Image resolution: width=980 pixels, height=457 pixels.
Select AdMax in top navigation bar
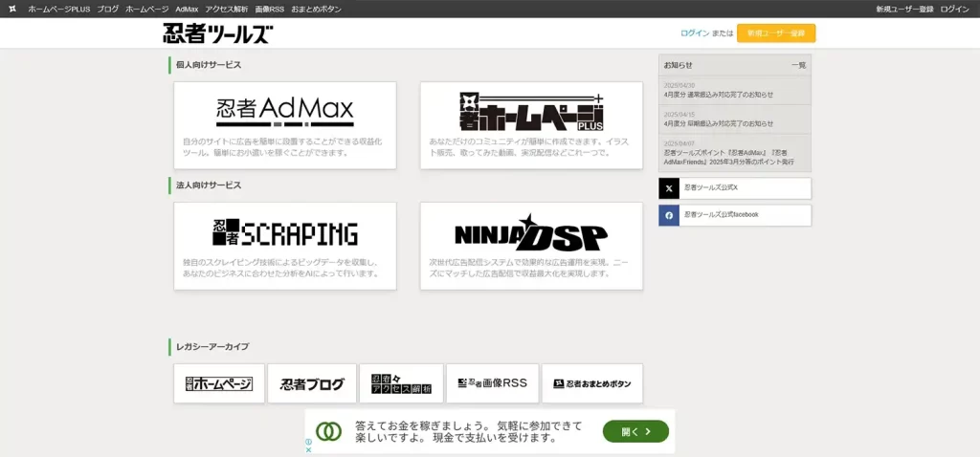pyautogui.click(x=187, y=9)
